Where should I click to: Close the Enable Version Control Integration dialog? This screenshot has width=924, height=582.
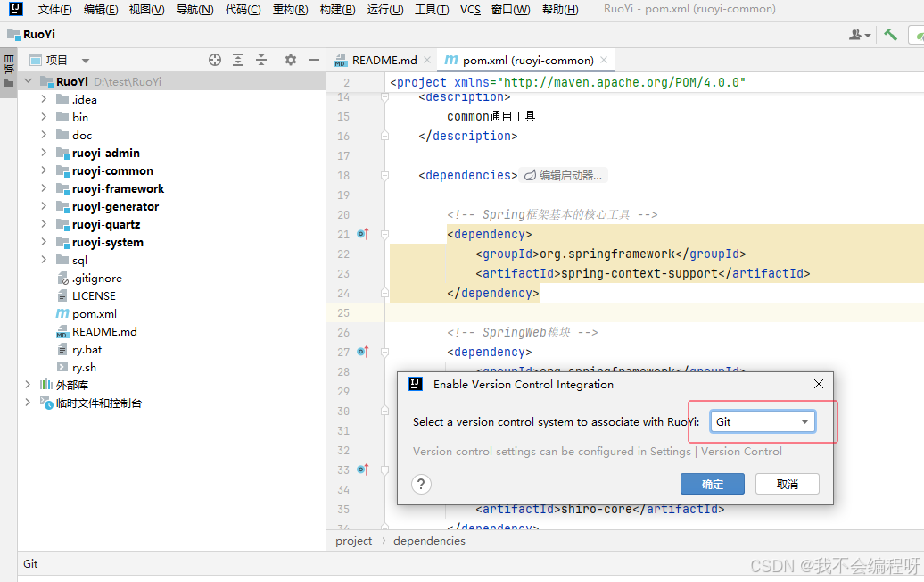point(819,385)
